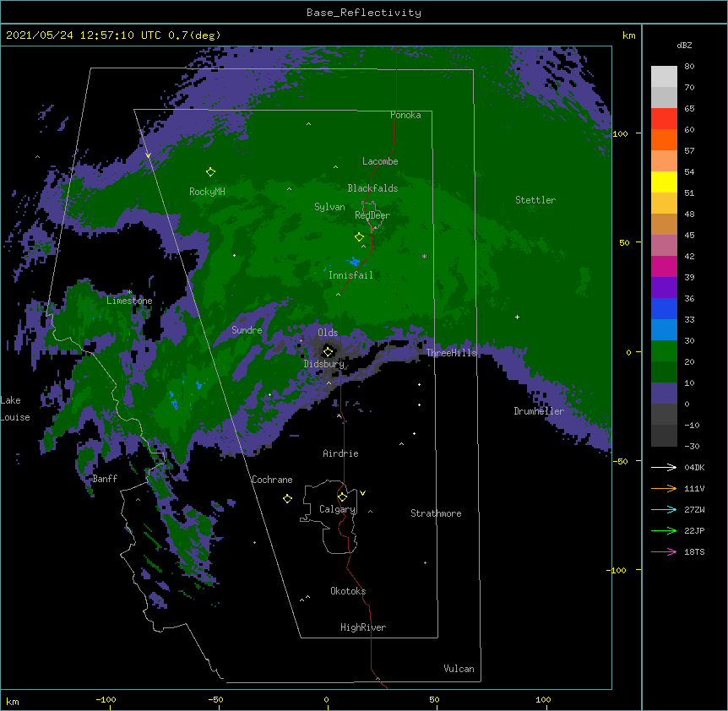Select the light blue 33 dBZ swatch
Image resolution: width=728 pixels, height=711 pixels.
[x=664, y=330]
